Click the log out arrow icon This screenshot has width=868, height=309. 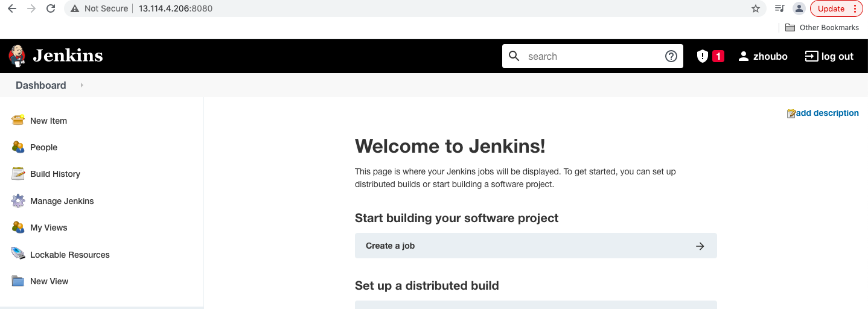click(811, 56)
